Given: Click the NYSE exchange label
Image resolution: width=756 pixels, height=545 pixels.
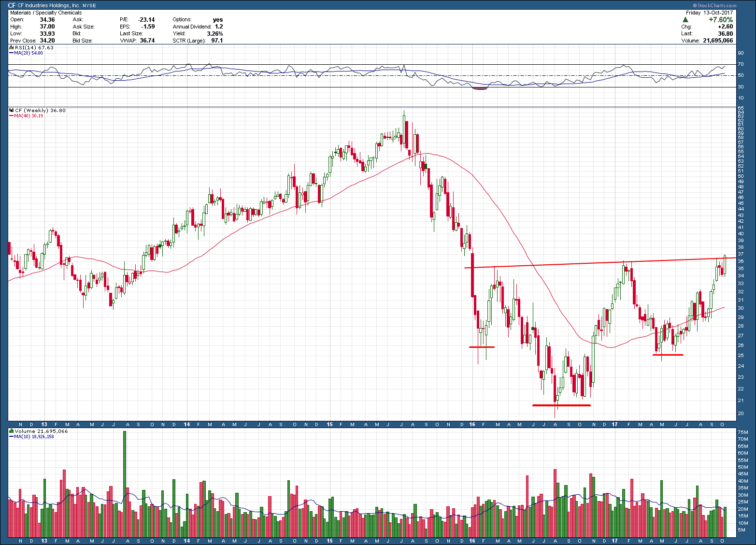Looking at the screenshot, I should (89, 6).
